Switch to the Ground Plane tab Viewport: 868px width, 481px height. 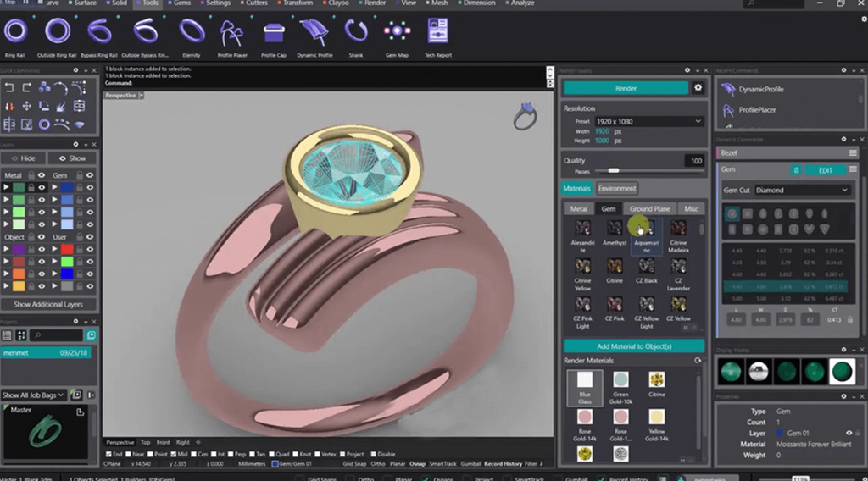coord(649,209)
